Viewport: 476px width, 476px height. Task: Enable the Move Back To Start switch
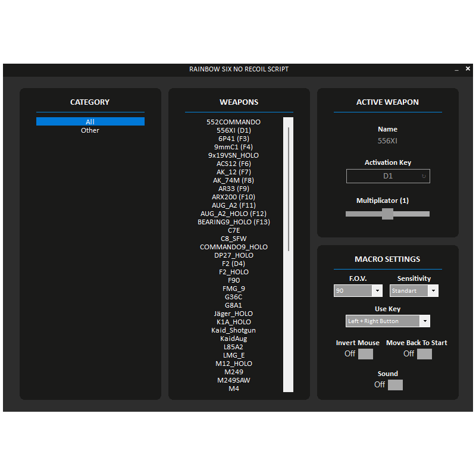424,354
